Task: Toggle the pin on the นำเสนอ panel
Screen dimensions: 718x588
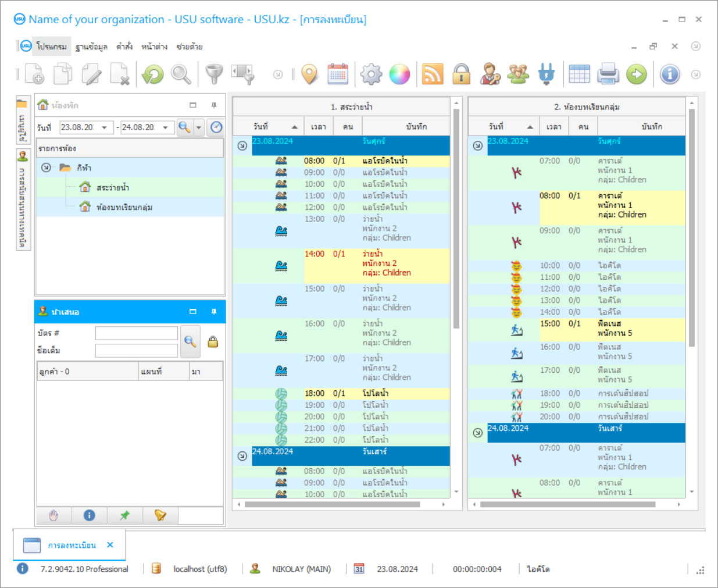Action: (x=213, y=312)
